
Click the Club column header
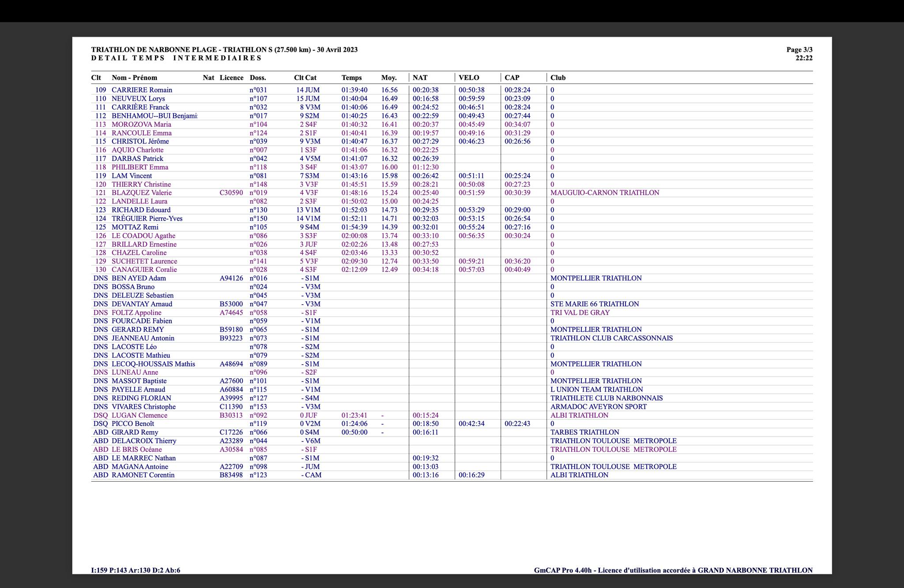point(558,78)
